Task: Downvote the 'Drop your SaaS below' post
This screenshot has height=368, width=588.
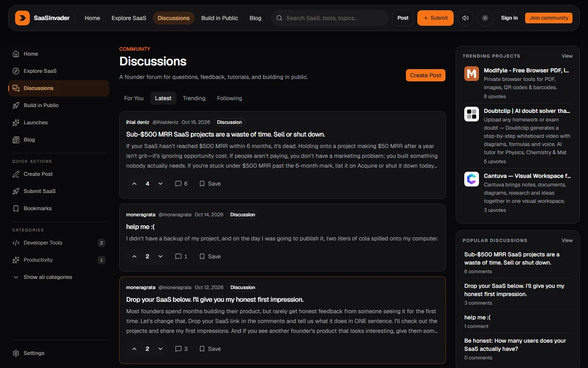Action: pos(160,349)
